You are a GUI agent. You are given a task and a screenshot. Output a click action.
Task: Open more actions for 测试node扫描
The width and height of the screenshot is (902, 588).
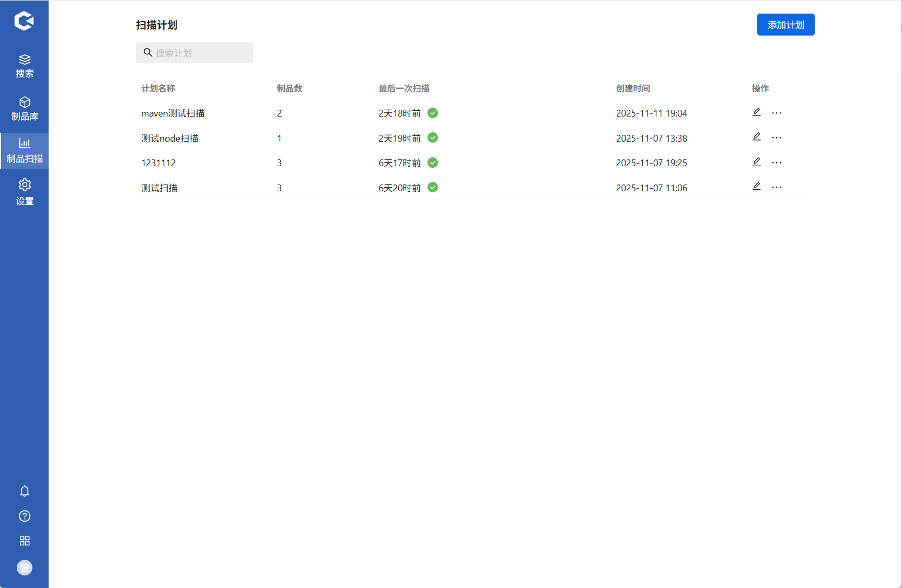(777, 137)
